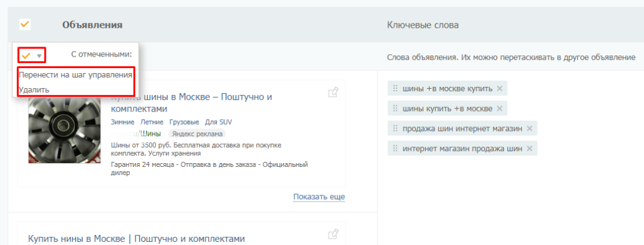Remove keyword 'интернет магазин продажа шин'

[530, 149]
